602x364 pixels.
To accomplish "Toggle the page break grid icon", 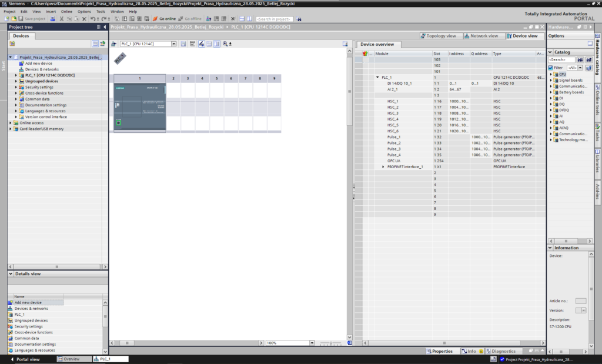I will point(209,44).
